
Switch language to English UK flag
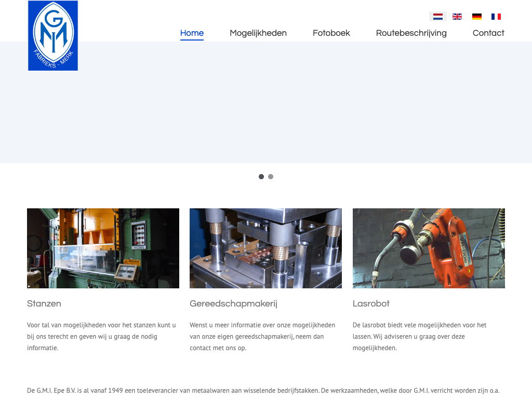click(457, 16)
